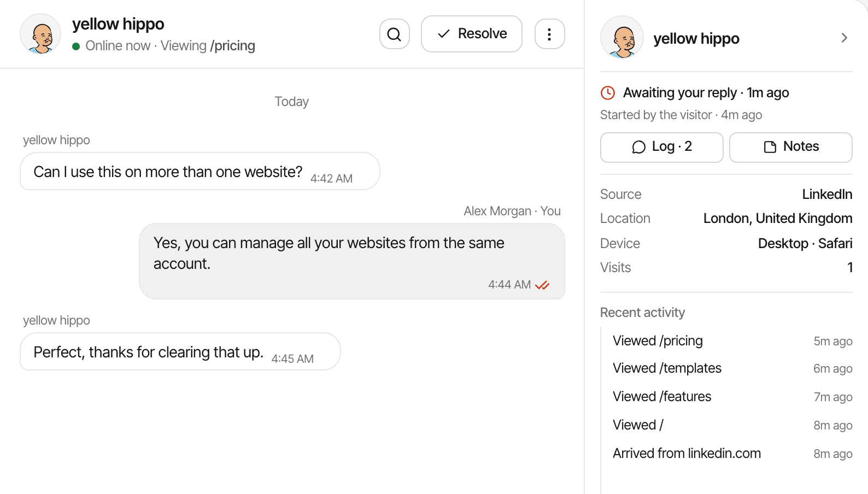Open the Notes tab
This screenshot has width=868, height=494.
click(790, 147)
